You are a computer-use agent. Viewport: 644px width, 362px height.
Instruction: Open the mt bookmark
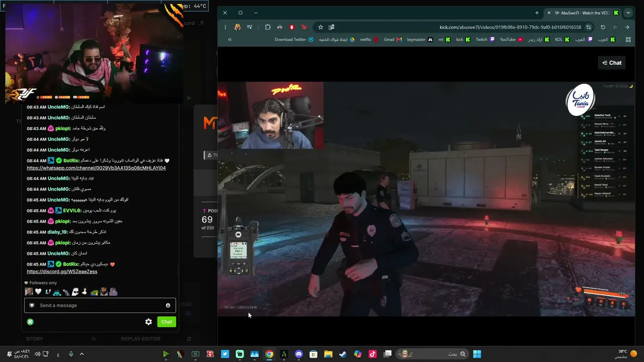click(x=444, y=40)
